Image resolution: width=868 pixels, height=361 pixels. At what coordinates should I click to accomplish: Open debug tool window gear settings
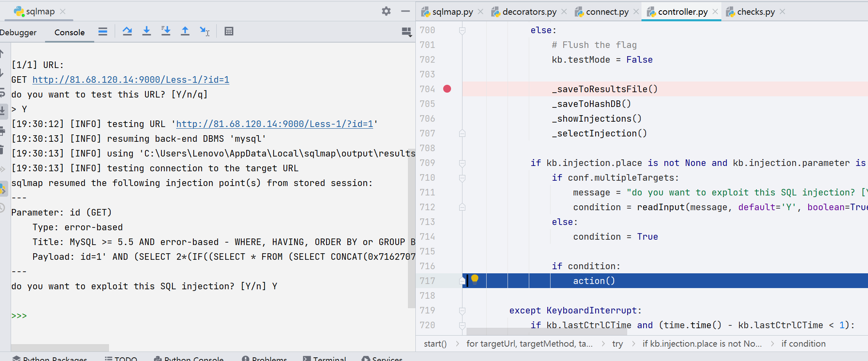point(386,11)
